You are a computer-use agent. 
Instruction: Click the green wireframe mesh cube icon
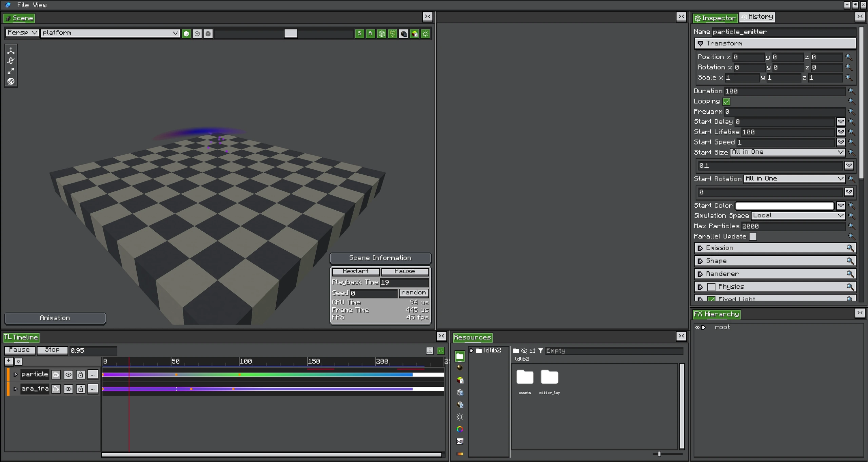point(381,34)
